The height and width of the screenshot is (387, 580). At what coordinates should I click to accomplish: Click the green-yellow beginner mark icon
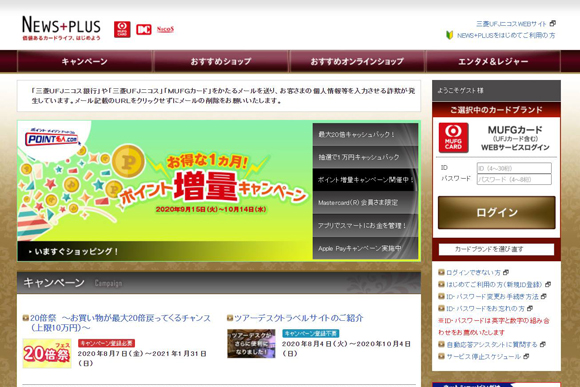[449, 35]
